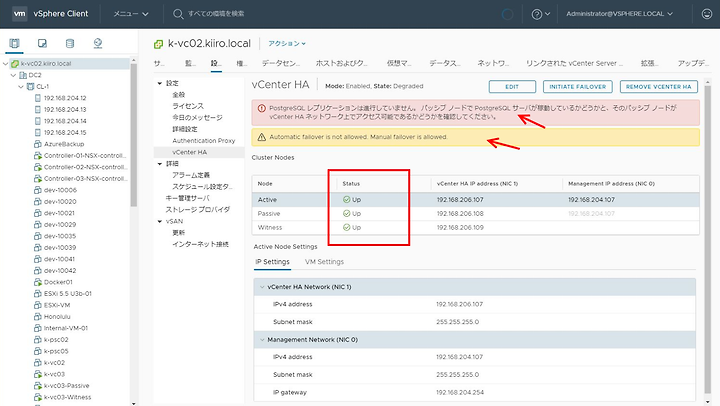Click the VM icon for AzureBackup
The height and width of the screenshot is (406, 720).
click(x=38, y=144)
